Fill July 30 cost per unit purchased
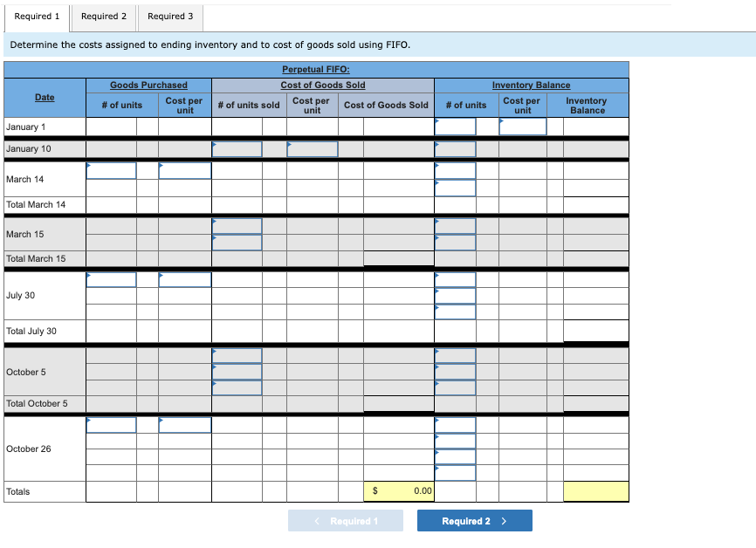 185,279
